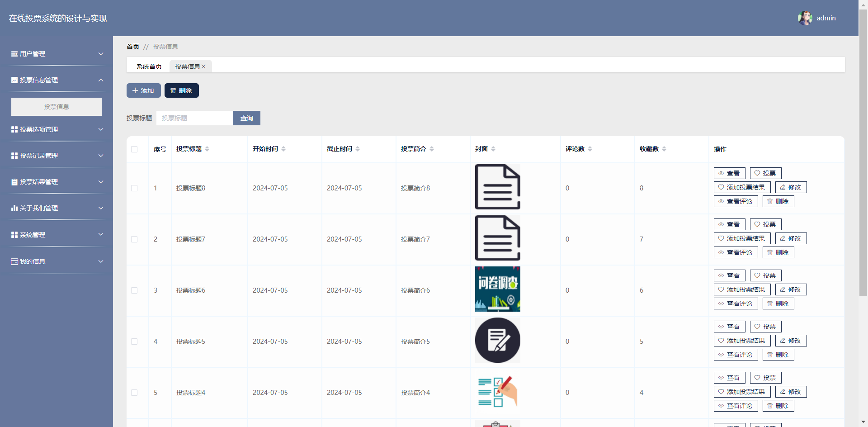Click 投票 button for 投票标题7

tap(766, 224)
